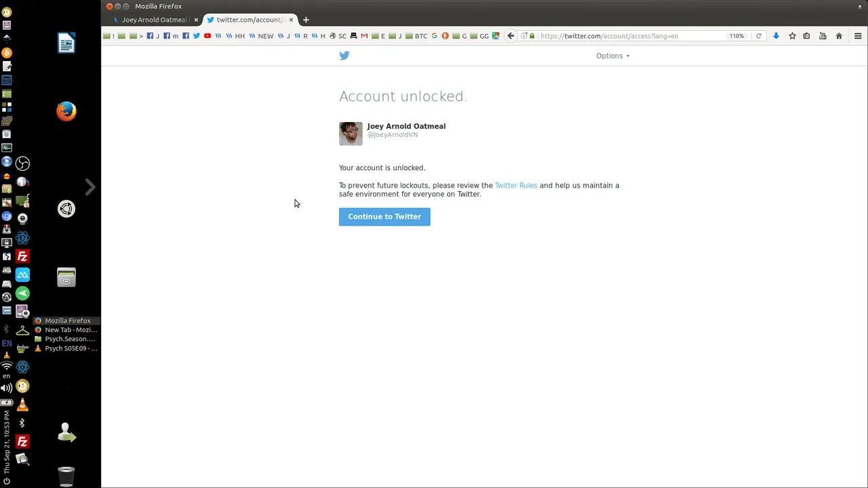The height and width of the screenshot is (488, 868).
Task: Click the YouTube toolbar extension icon
Action: 823,36
